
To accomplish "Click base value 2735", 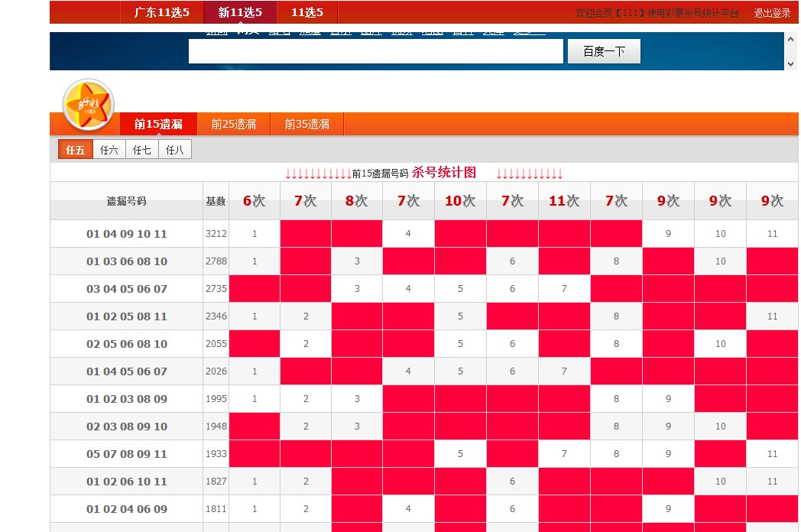I will [216, 289].
